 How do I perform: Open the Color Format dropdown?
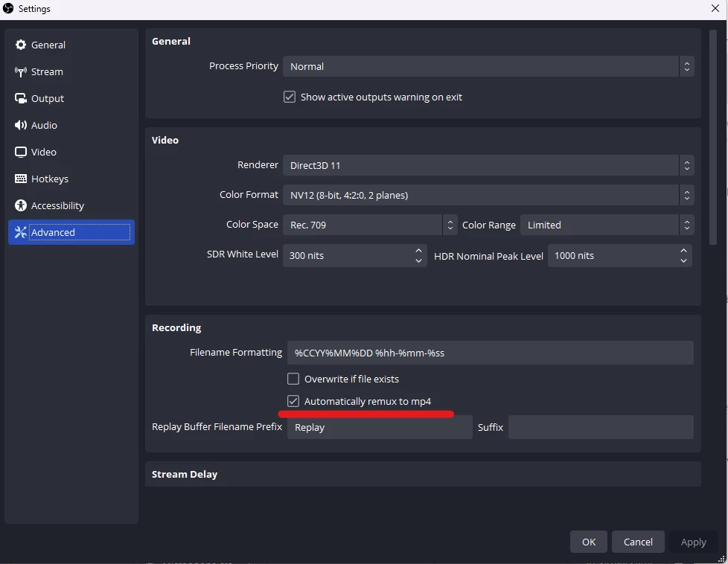[488, 195]
